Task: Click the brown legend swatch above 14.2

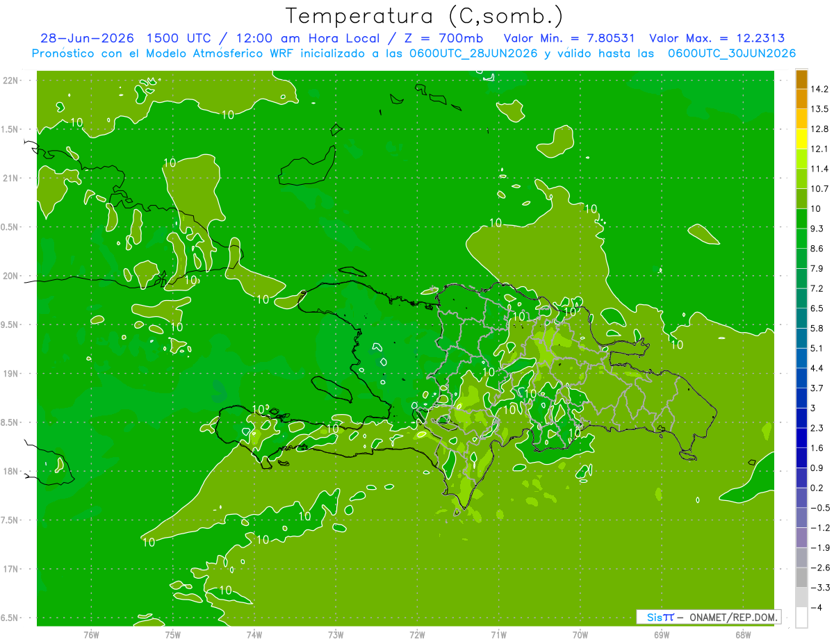Action: 801,79
